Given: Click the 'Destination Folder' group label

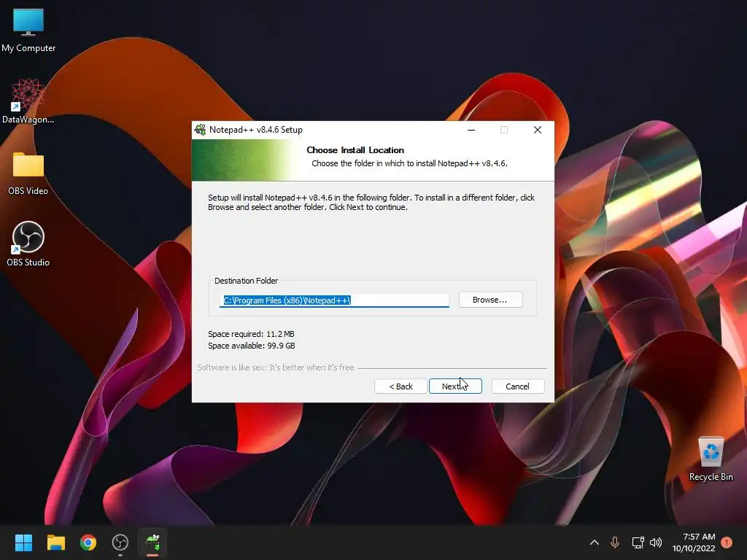Looking at the screenshot, I should tap(247, 281).
